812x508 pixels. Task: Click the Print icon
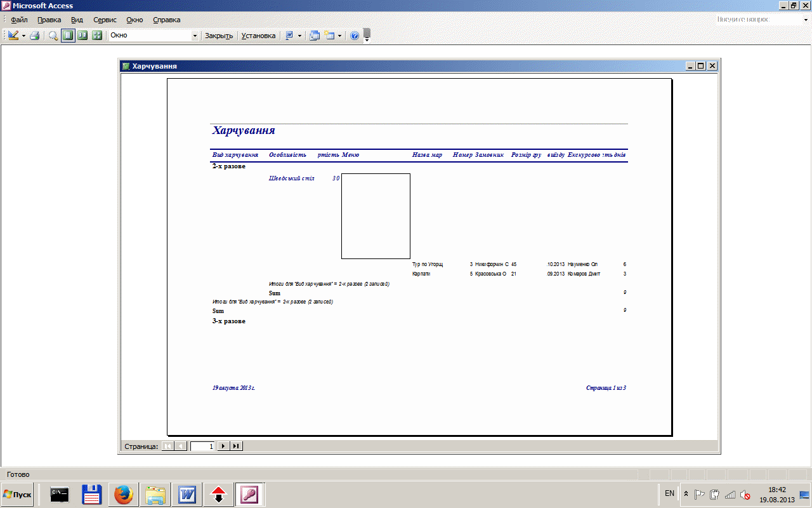tap(35, 36)
